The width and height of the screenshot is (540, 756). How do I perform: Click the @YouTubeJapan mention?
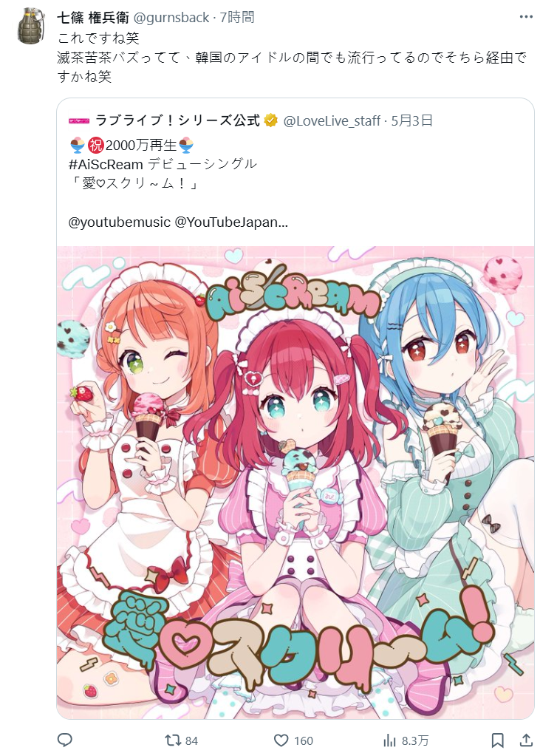coord(231,222)
